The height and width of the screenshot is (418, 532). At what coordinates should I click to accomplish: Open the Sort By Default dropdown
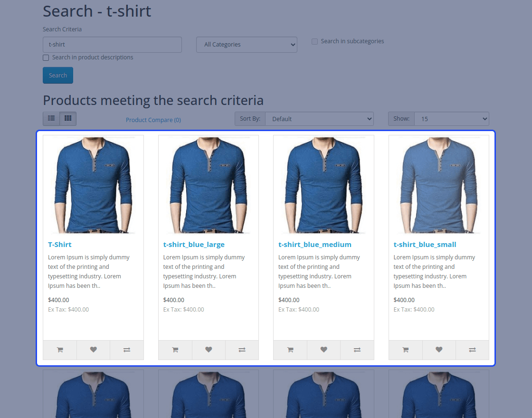[319, 119]
